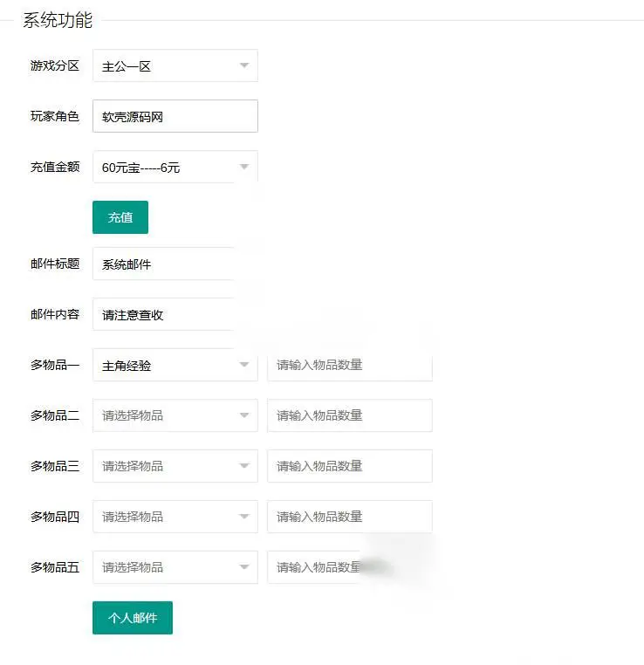The height and width of the screenshot is (665, 644).
Task: Click the 系统功能 section heading
Action: pos(58,20)
